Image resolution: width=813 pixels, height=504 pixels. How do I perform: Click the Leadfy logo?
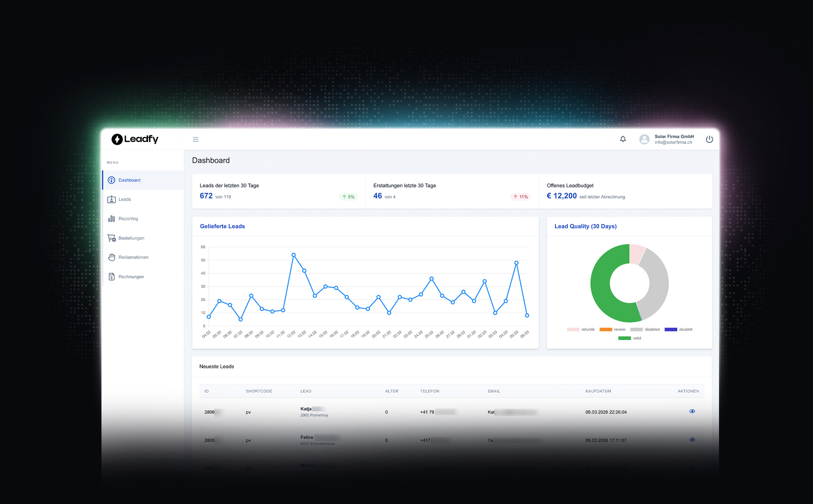pos(135,139)
